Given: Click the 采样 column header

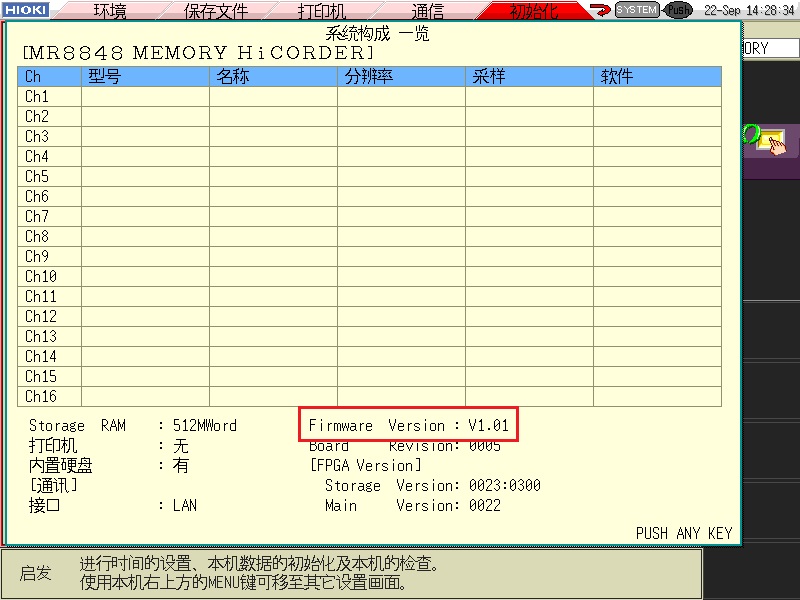Looking at the screenshot, I should (x=529, y=77).
